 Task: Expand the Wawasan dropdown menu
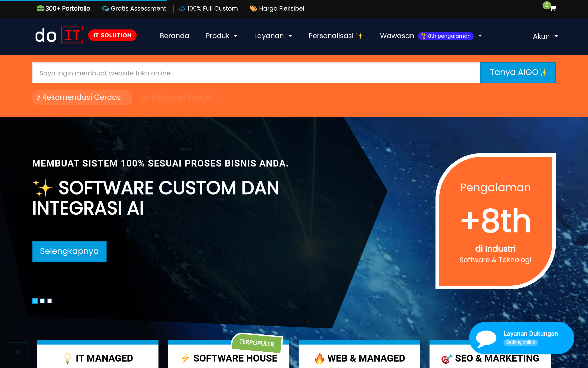click(x=431, y=36)
